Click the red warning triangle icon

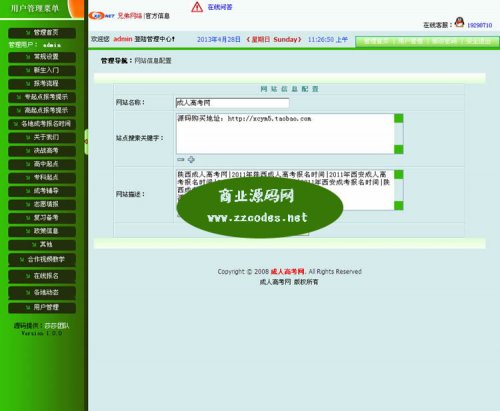point(197,7)
